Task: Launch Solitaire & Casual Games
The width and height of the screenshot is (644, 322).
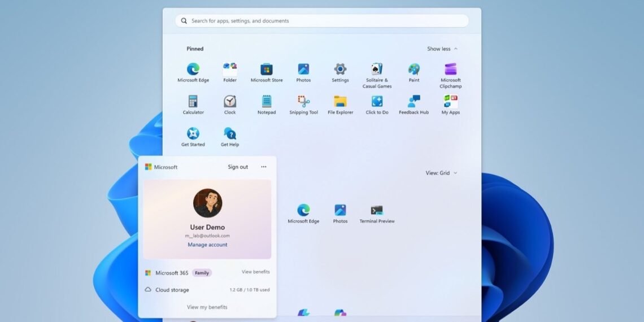Action: 377,76
